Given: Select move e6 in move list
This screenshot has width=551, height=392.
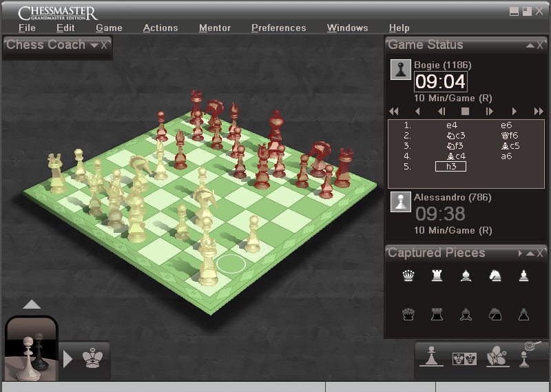Looking at the screenshot, I should pos(506,125).
